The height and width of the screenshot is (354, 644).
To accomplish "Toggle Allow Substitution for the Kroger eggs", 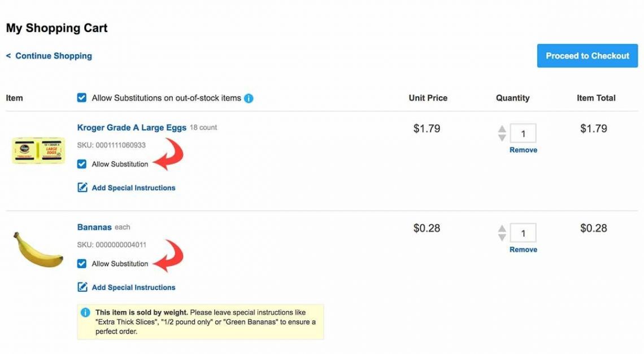I will [x=82, y=164].
